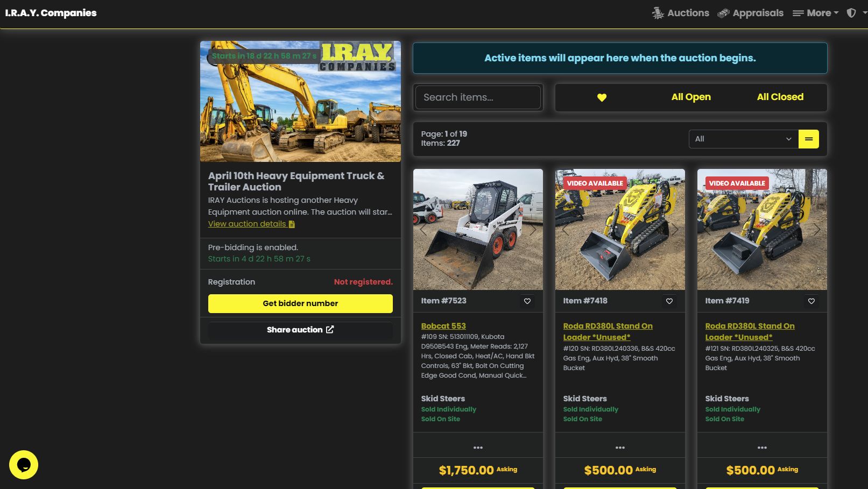Click VIDEO AVAILABLE badge on Item #7418

595,183
